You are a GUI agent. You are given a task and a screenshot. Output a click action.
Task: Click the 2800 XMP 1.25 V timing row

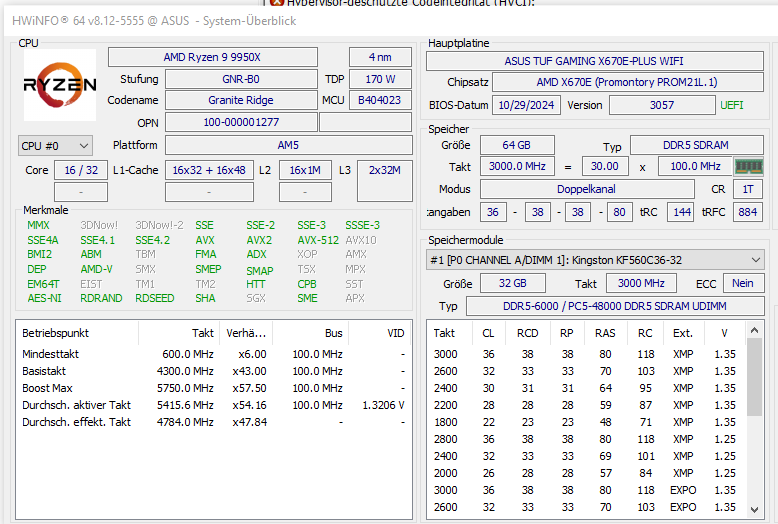(x=586, y=439)
